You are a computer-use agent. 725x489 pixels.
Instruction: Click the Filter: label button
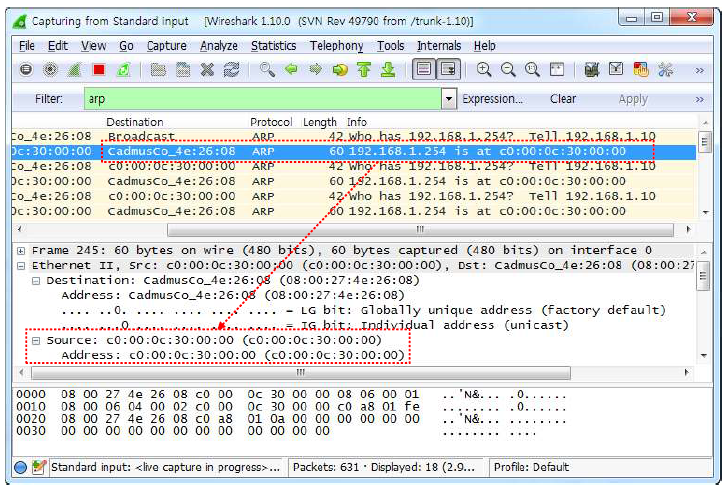[49, 99]
